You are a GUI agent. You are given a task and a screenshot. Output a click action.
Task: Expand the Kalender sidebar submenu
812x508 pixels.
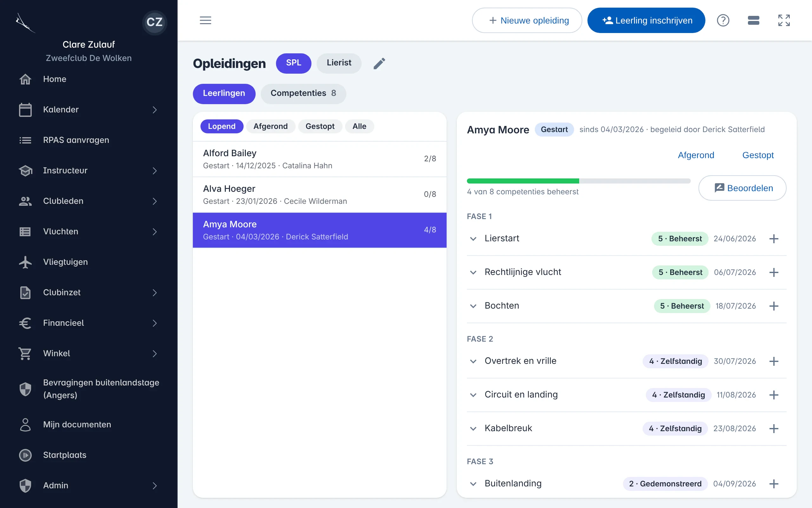[x=154, y=110]
